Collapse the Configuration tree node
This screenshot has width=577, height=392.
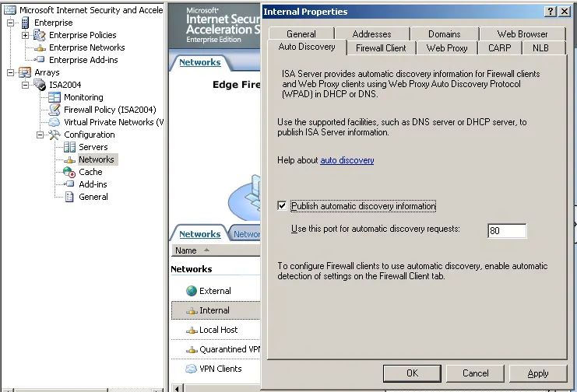point(40,135)
